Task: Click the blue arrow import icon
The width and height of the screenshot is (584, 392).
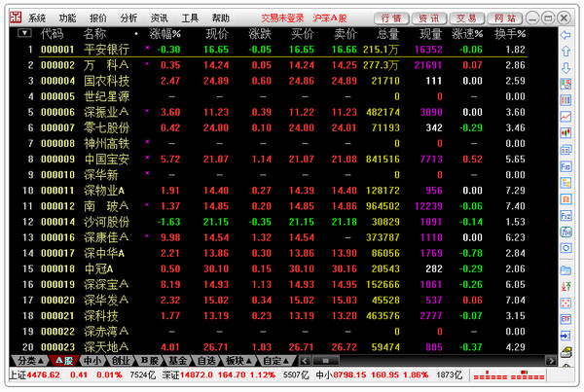Action: (566, 336)
